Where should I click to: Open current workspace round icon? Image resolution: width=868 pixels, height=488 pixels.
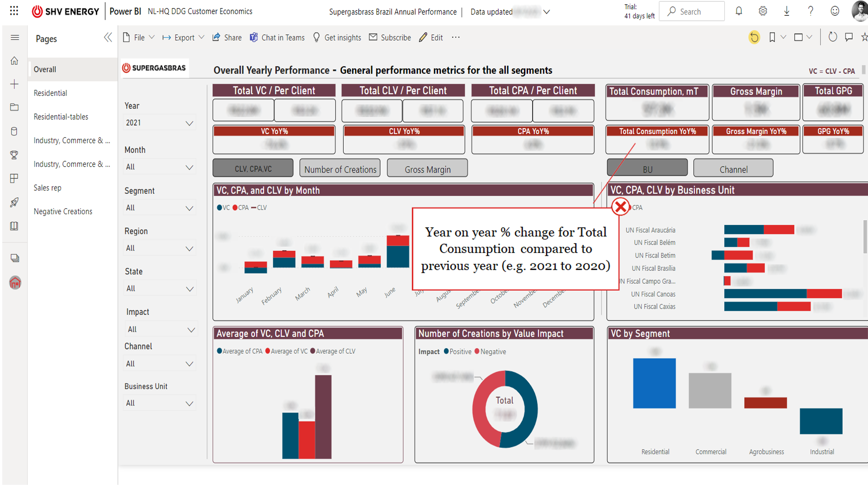coord(15,283)
